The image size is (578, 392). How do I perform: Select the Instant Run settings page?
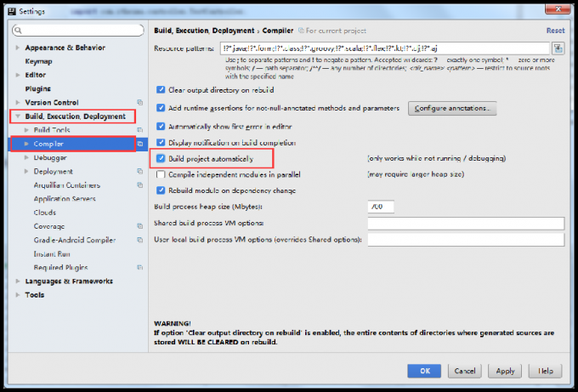[52, 253]
